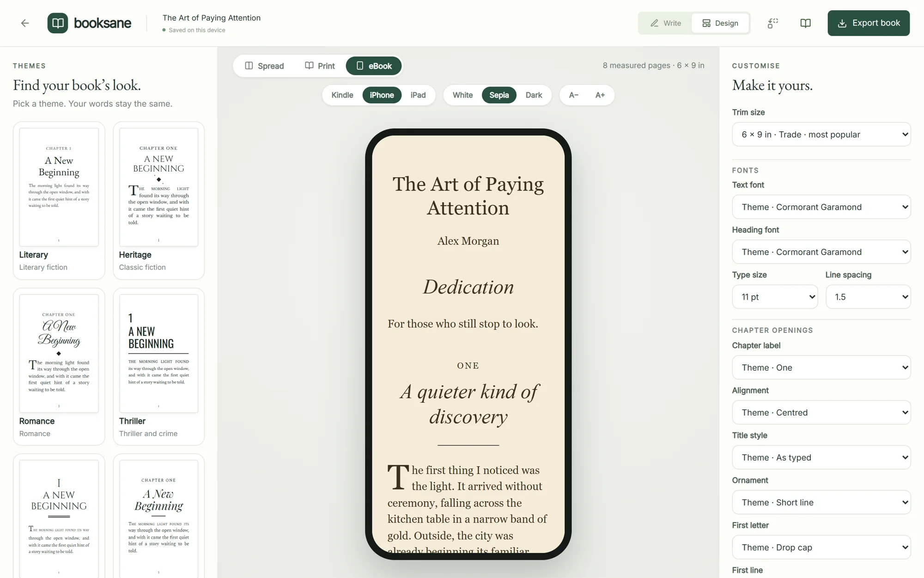Set reader background to White

(462, 95)
